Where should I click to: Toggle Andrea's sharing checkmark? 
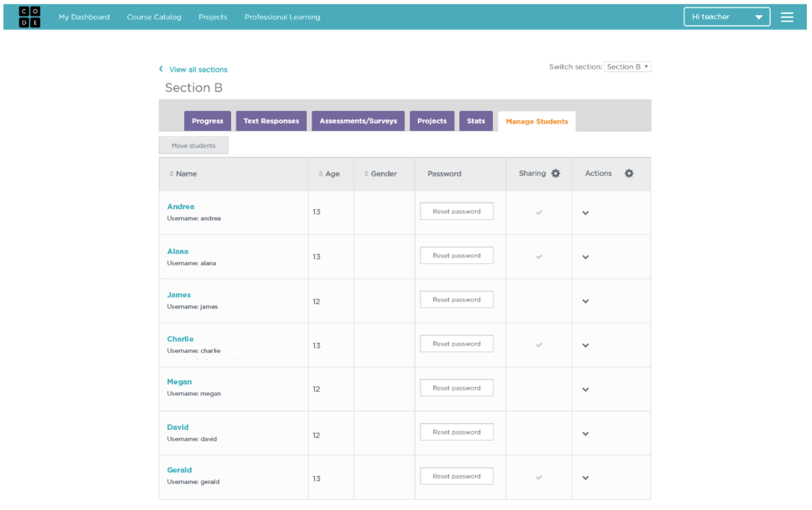(539, 212)
